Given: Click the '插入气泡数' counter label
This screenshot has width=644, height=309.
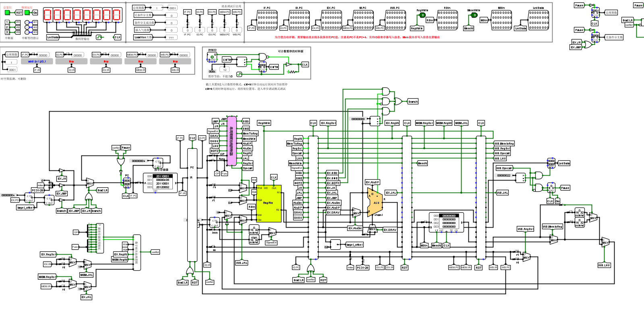Looking at the screenshot, I should click(143, 30).
